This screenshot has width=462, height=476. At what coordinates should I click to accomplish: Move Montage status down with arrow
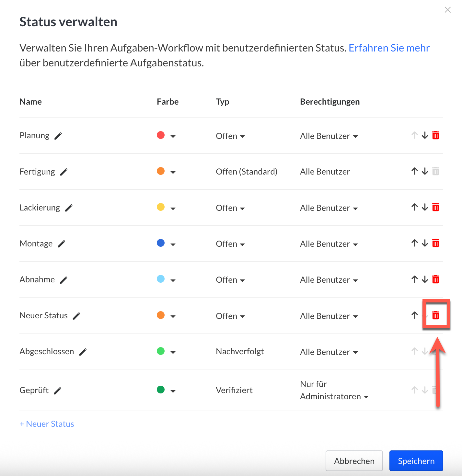[425, 243]
